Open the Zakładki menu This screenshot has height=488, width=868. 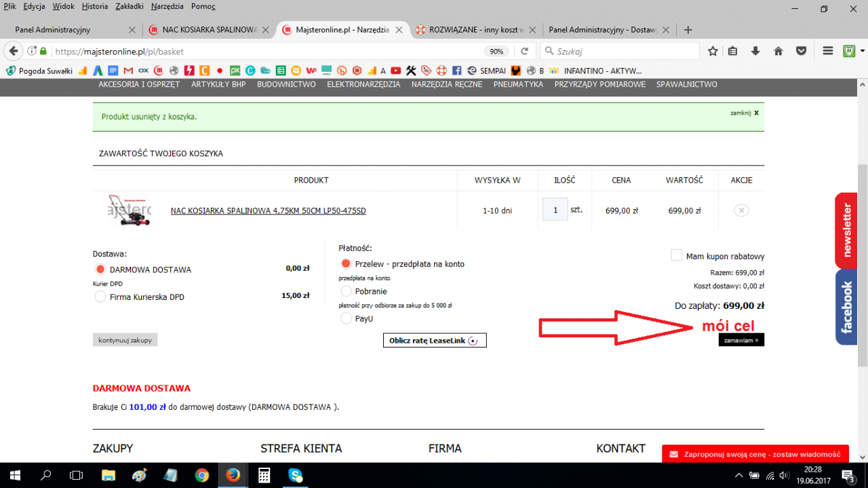[x=129, y=7]
